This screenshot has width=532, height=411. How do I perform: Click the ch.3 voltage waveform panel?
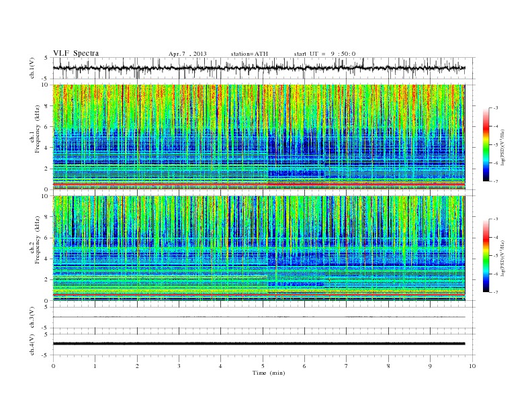[x=264, y=318]
